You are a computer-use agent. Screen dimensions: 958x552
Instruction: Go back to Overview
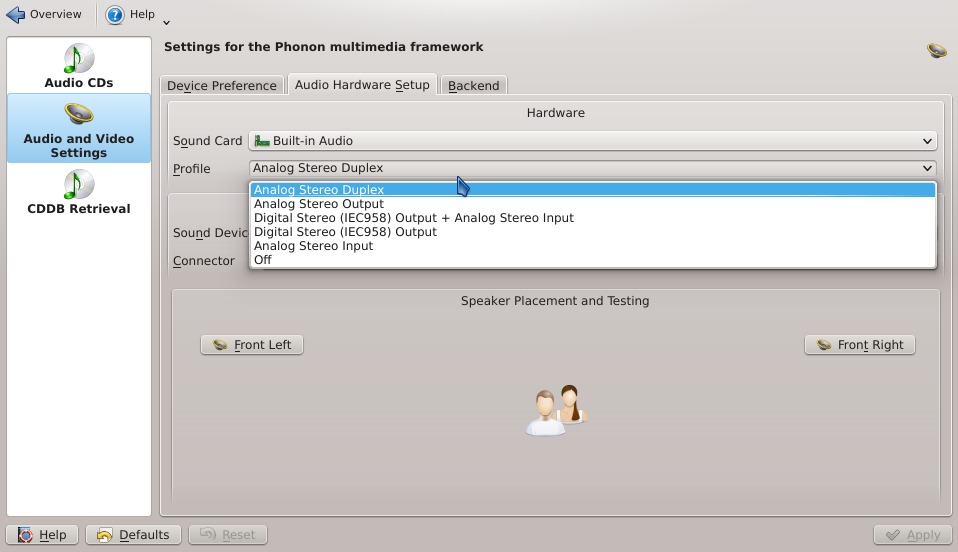[x=44, y=14]
